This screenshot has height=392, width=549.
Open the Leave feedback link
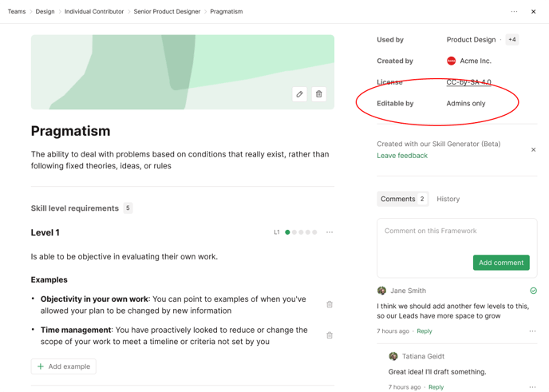[x=402, y=156]
